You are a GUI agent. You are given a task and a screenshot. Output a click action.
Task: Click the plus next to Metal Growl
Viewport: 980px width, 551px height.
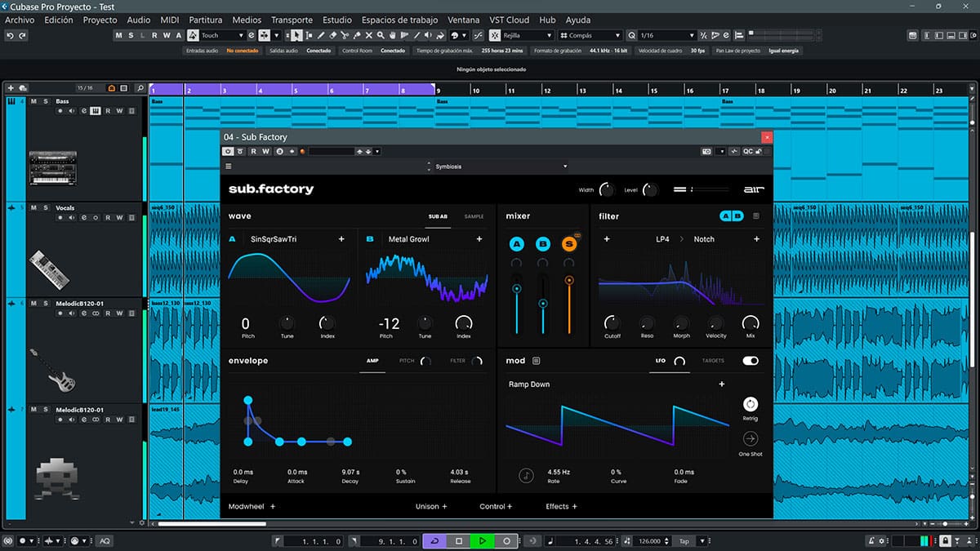pos(479,239)
